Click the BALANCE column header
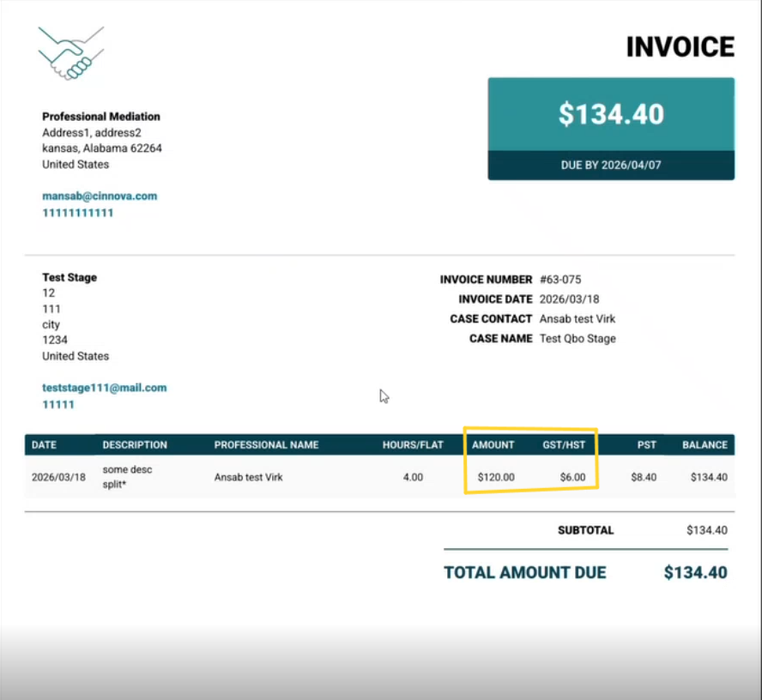 (705, 445)
